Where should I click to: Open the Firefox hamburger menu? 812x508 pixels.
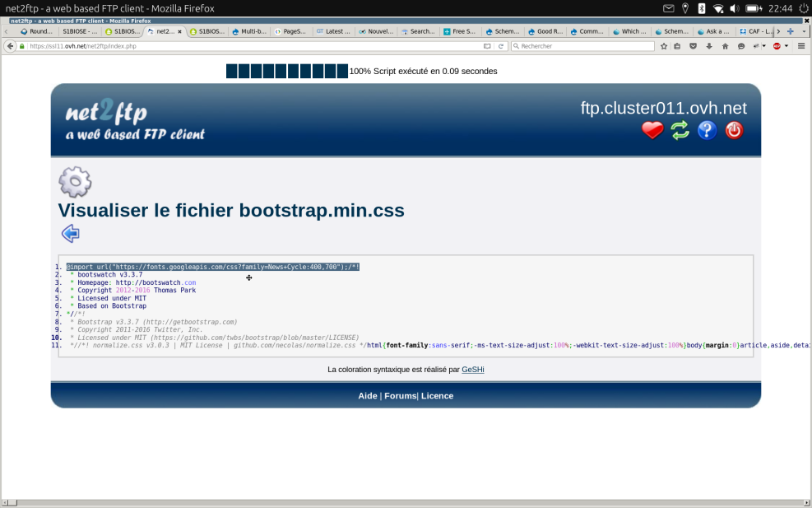tap(802, 46)
